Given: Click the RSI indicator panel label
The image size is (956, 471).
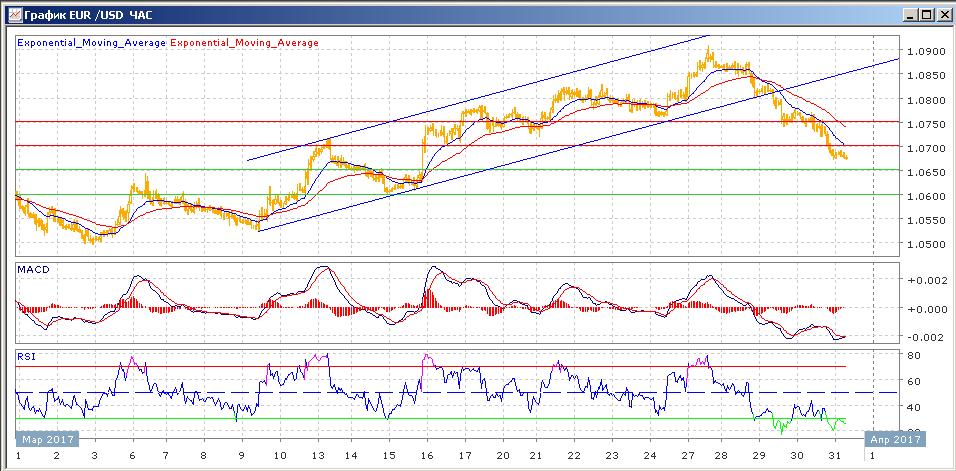Looking at the screenshot, I should coord(27,355).
